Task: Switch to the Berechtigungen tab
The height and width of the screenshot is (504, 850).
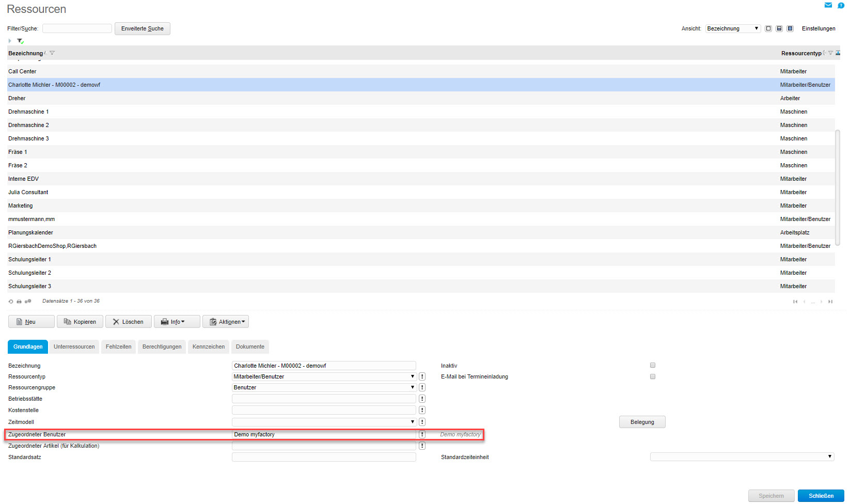Action: pos(162,346)
